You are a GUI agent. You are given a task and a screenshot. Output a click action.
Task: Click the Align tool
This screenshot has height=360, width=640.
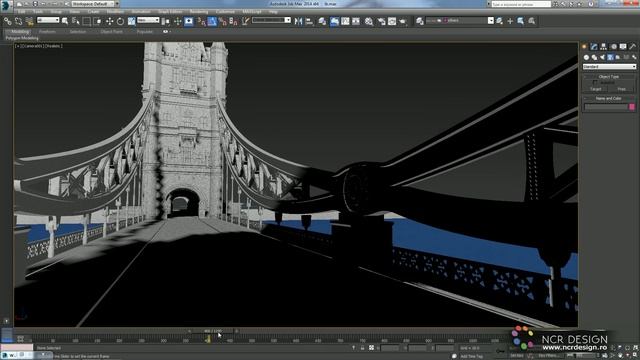309,21
